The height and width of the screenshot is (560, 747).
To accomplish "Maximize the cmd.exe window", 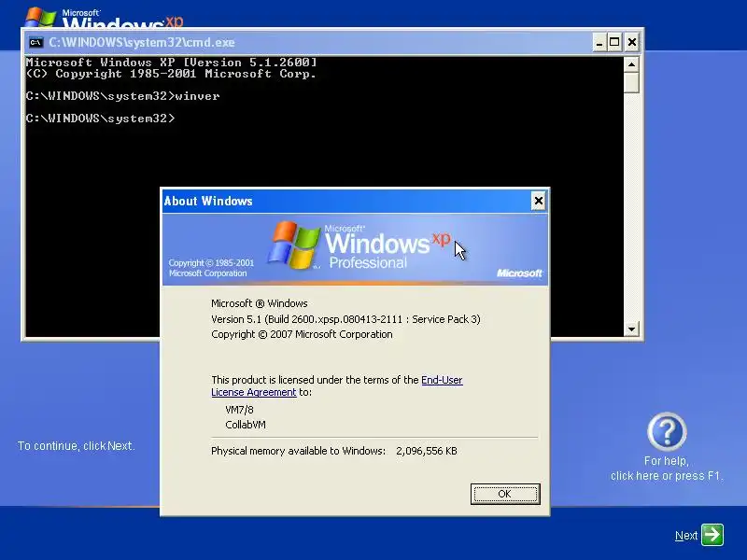I will [x=614, y=42].
